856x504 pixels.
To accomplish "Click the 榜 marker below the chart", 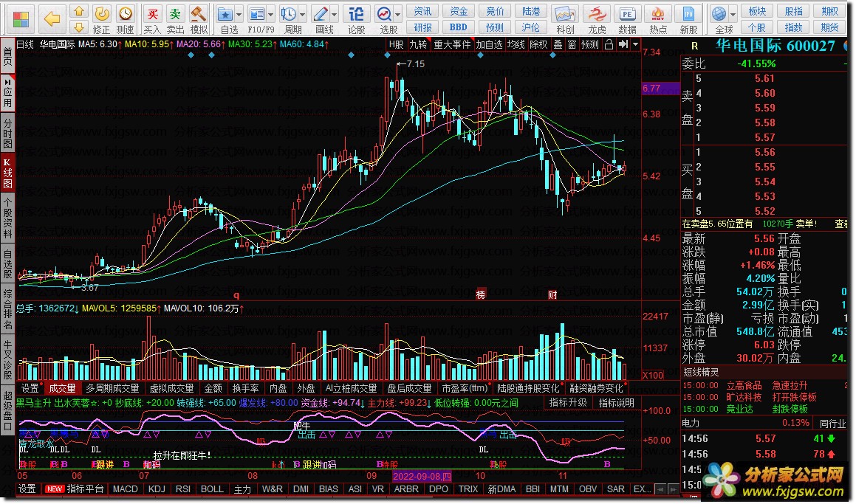I will pyautogui.click(x=481, y=294).
